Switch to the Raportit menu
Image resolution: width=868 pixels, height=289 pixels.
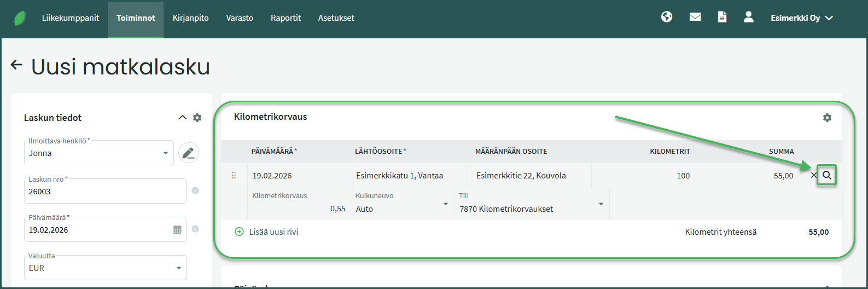pos(286,18)
